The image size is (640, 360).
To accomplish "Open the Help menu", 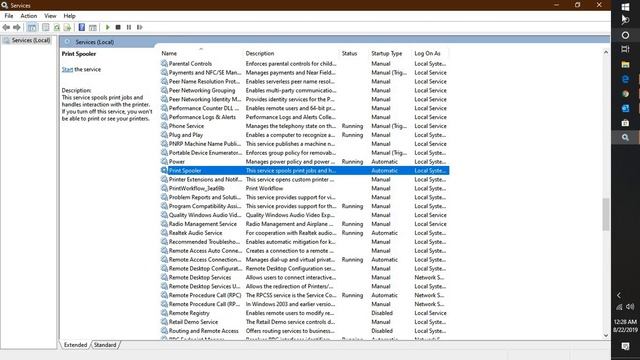I will 69,16.
